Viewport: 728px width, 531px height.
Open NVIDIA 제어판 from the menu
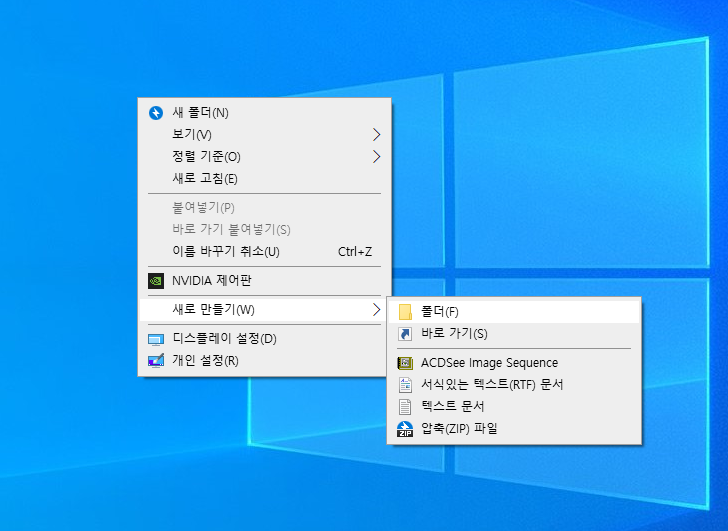(x=265, y=281)
